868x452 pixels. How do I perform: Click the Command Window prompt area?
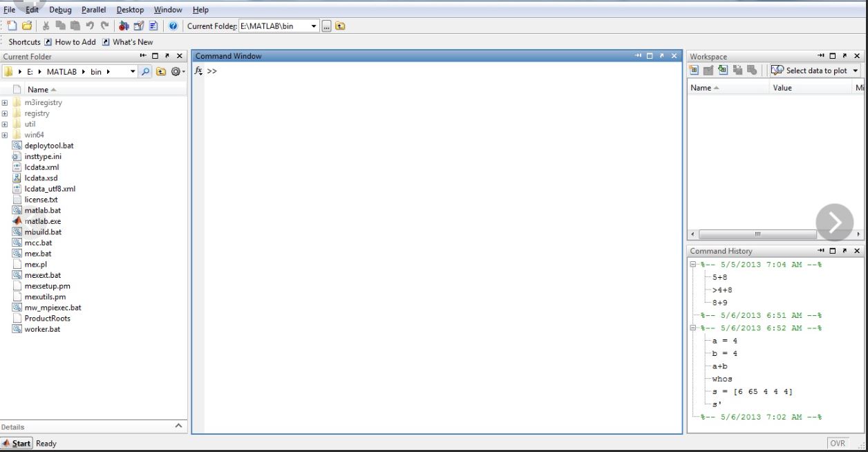[442, 248]
